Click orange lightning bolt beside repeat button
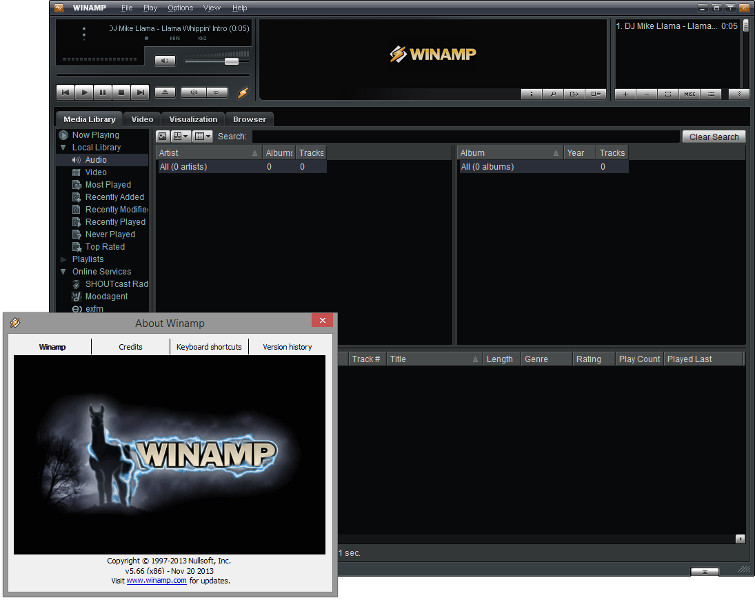755x600 pixels. coord(243,92)
